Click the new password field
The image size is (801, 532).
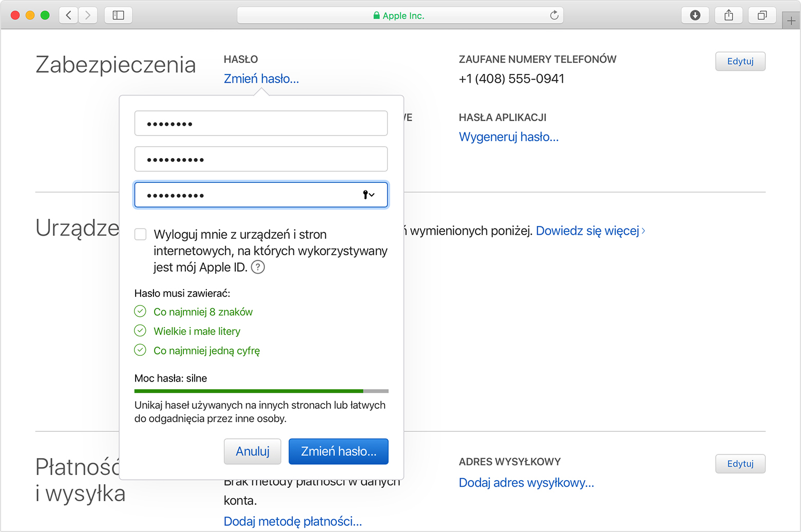pos(261,159)
